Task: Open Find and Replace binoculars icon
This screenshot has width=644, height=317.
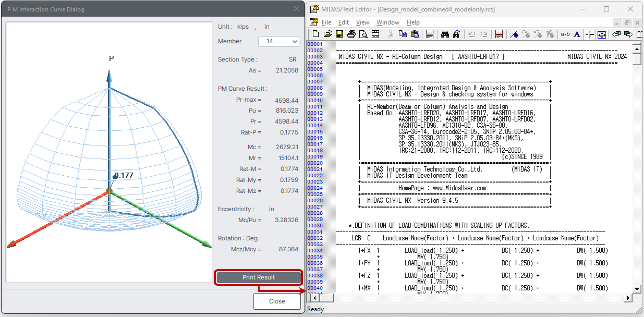Action: click(456, 34)
